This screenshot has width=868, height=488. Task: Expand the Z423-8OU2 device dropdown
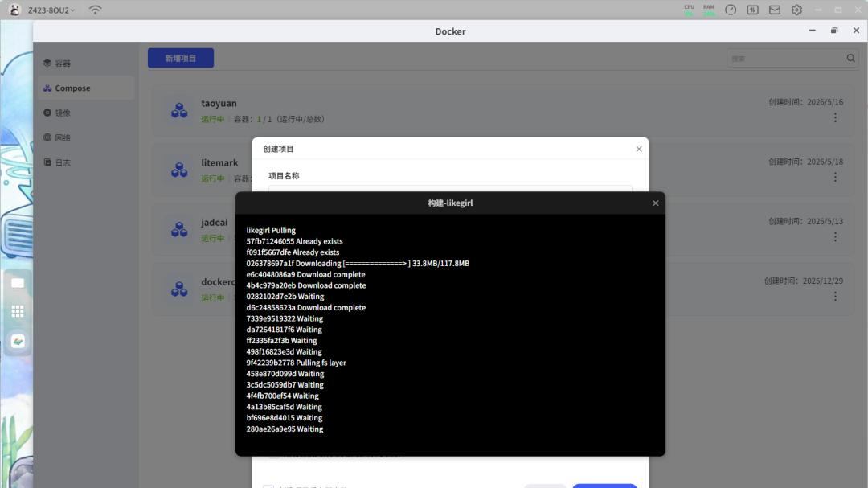click(x=51, y=10)
